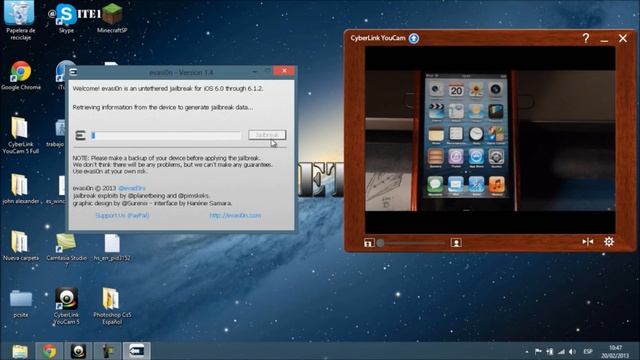
Task: Open the Nueva carpeta folder
Action: [20, 246]
